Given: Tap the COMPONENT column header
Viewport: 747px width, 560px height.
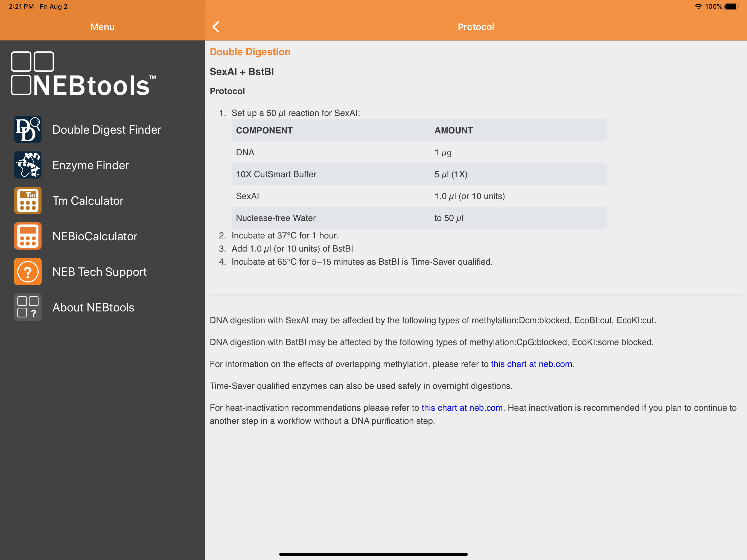Looking at the screenshot, I should tap(264, 130).
